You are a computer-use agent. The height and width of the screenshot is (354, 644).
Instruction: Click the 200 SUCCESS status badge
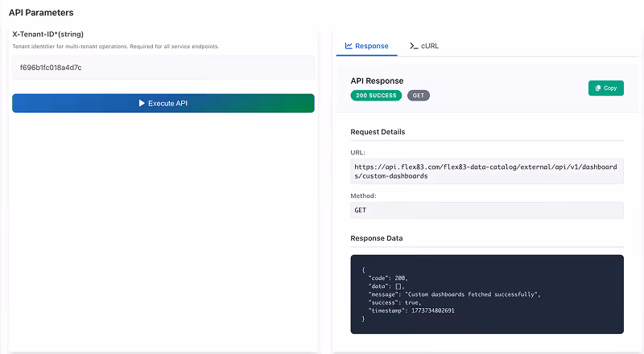pos(376,95)
